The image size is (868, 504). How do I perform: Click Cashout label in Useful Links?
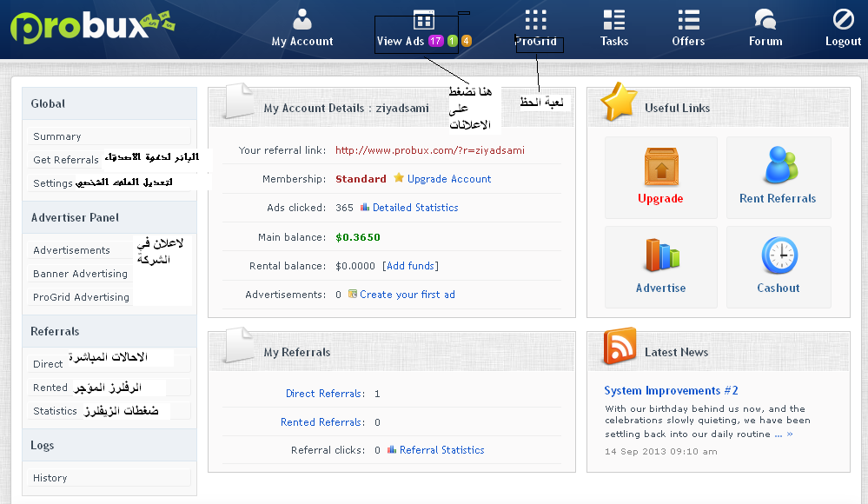pyautogui.click(x=779, y=288)
